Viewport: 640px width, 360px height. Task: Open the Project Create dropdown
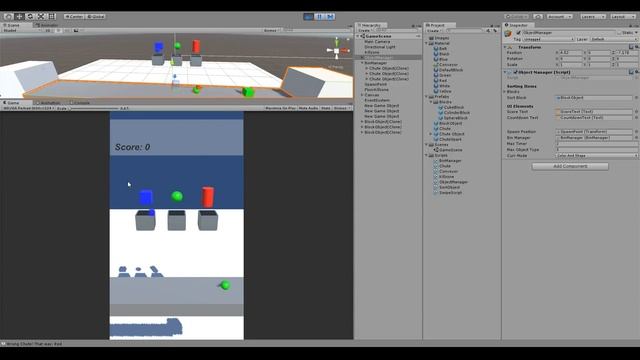coord(434,31)
